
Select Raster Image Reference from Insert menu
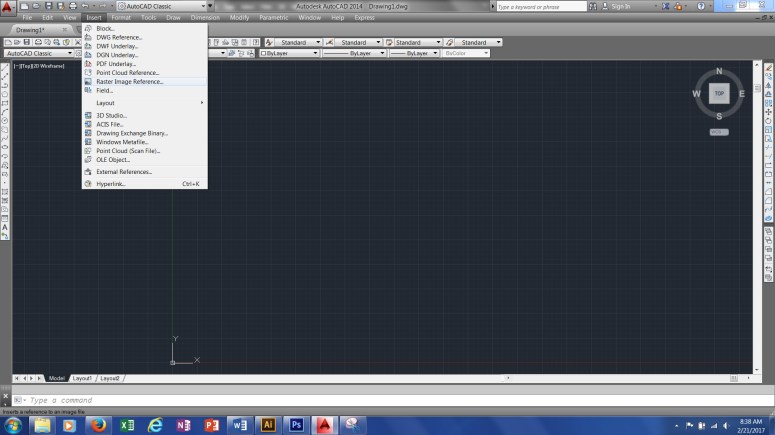[129, 81]
